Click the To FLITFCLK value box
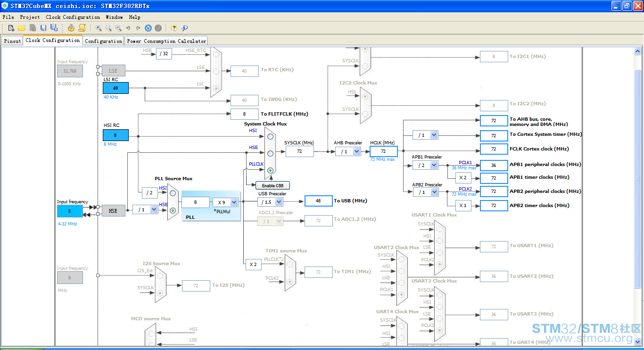 click(244, 114)
